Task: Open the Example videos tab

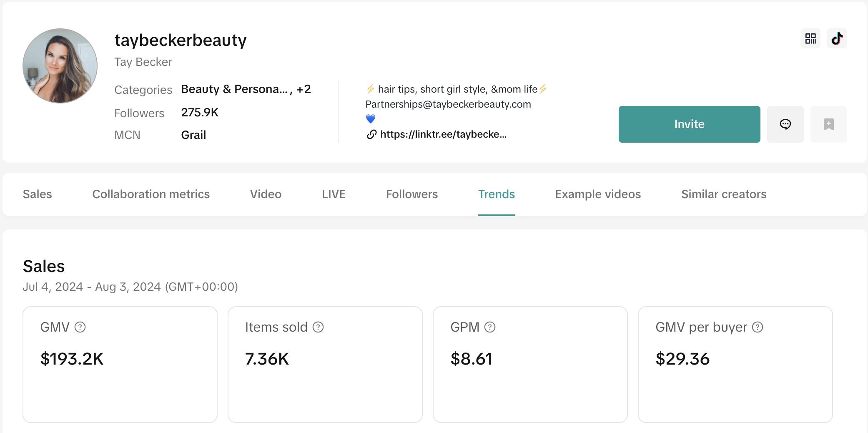Action: tap(598, 194)
